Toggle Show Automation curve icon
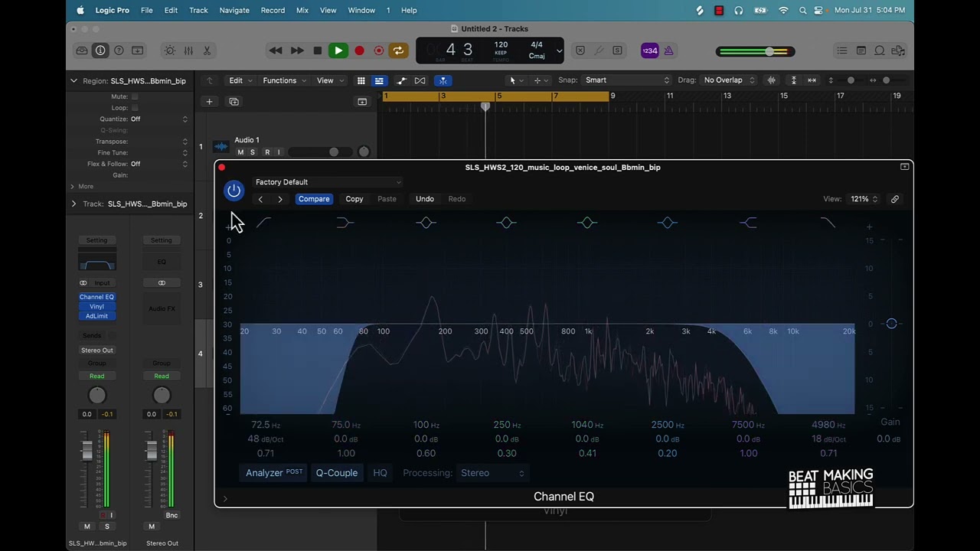The width and height of the screenshot is (980, 551). click(401, 80)
